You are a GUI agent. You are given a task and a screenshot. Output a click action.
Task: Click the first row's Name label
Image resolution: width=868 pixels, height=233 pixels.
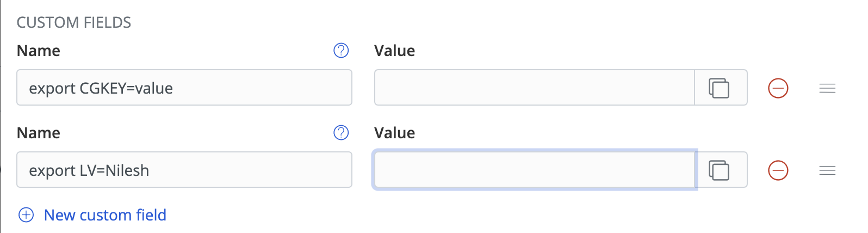39,51
